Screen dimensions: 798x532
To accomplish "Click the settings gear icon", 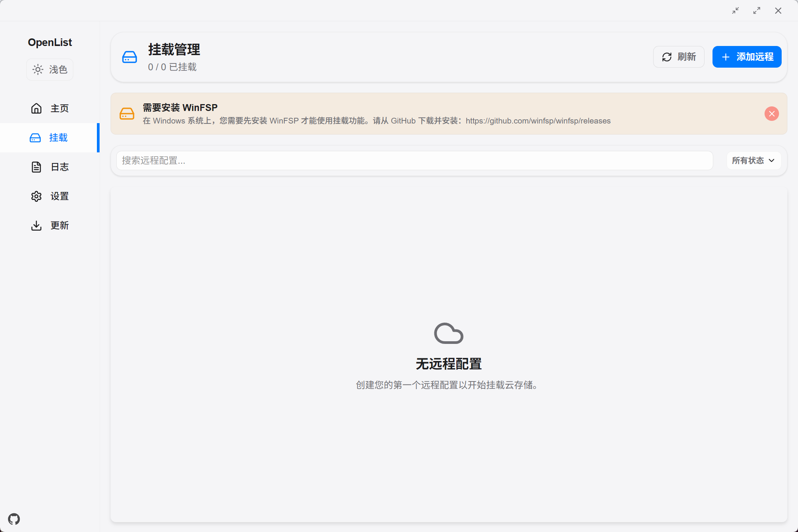I will tap(36, 196).
